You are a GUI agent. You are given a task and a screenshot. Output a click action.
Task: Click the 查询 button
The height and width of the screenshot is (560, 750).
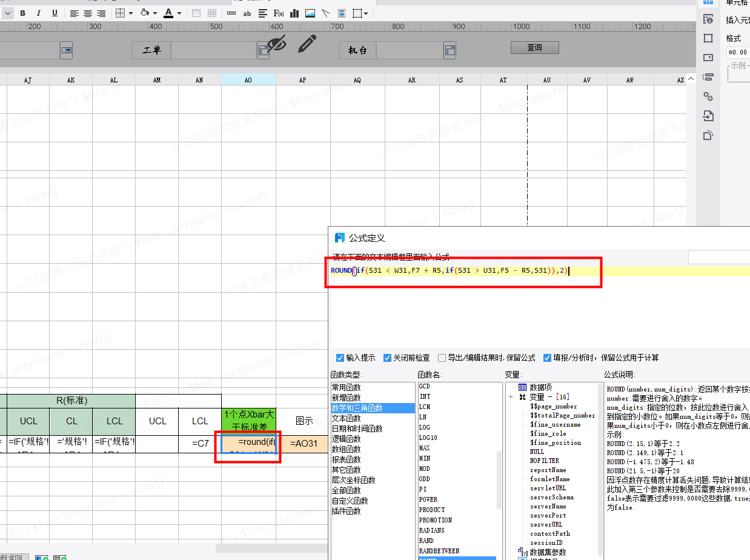click(534, 47)
